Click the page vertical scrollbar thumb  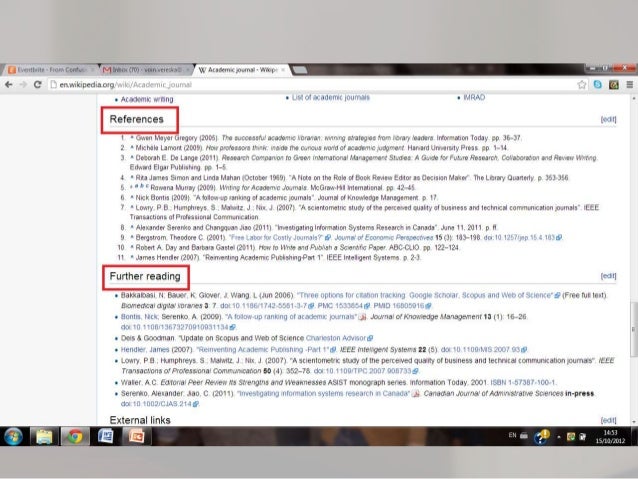(633, 330)
